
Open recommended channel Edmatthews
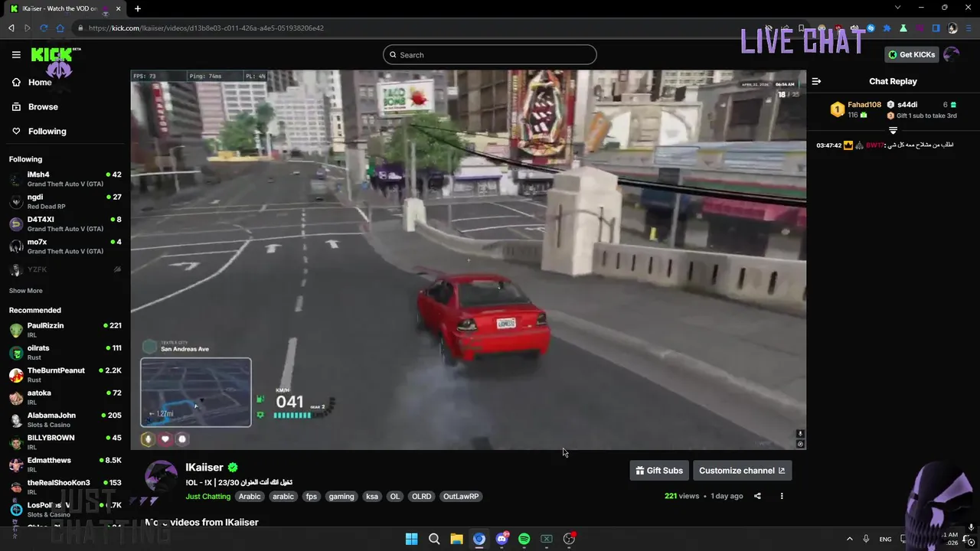pyautogui.click(x=65, y=465)
